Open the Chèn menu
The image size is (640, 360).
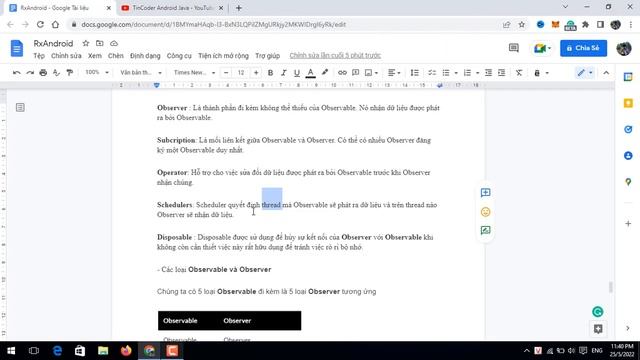116,56
